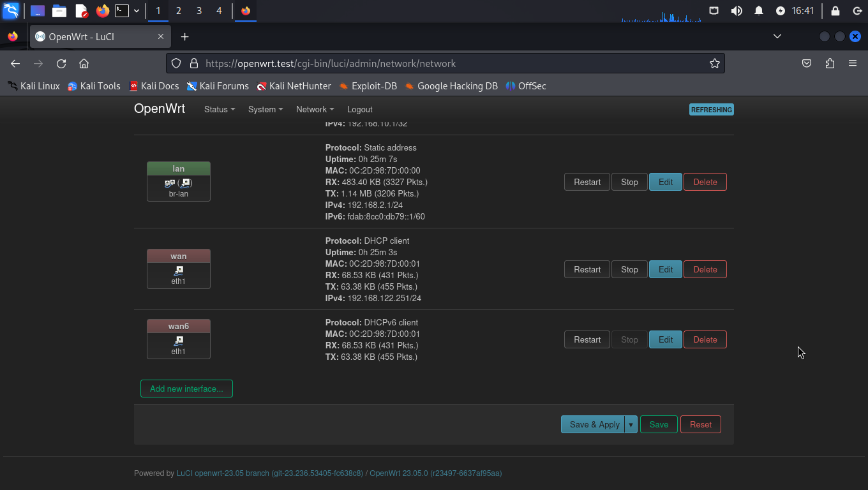Viewport: 868px width, 490px height.
Task: Stop the wan interface
Action: pyautogui.click(x=629, y=269)
